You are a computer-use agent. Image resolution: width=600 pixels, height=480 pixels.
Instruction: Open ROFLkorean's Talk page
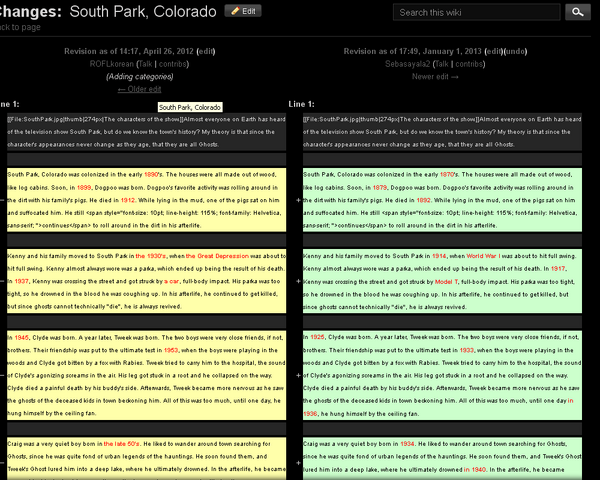pyautogui.click(x=145, y=64)
